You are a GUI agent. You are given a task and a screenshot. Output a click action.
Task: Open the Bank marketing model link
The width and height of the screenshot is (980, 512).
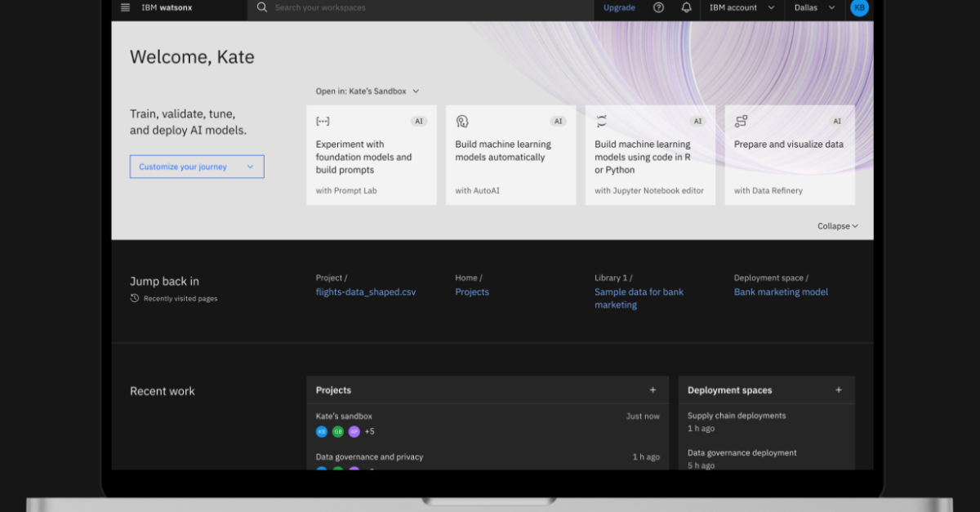coord(781,292)
